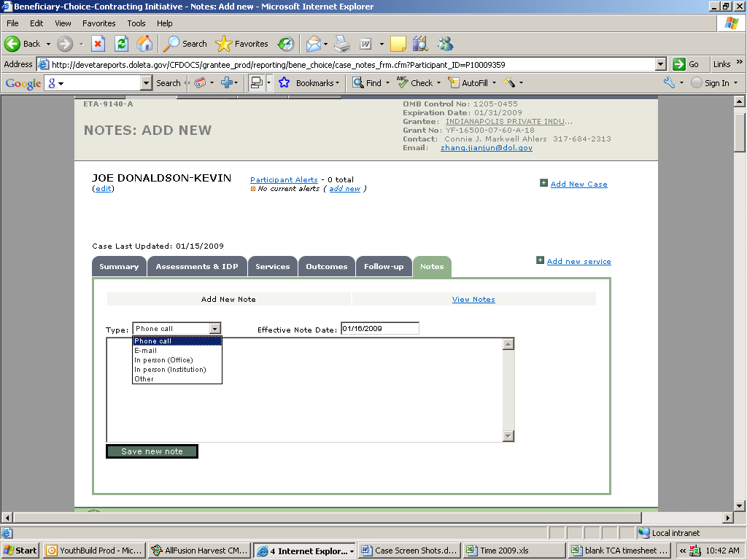Viewport: 747px width, 560px height.
Task: Open the Start menu
Action: 20,551
